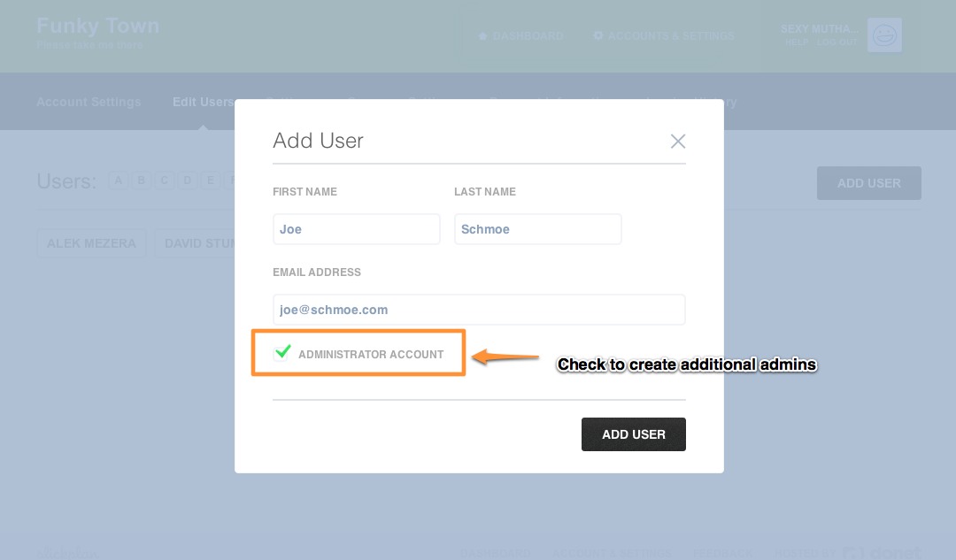Open the Dashboard navigation link

[528, 36]
